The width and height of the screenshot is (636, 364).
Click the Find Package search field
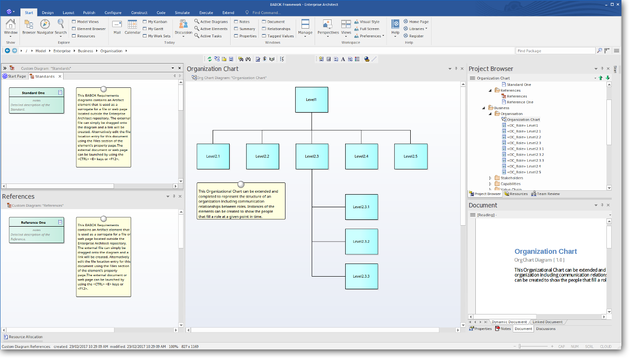[x=555, y=50]
